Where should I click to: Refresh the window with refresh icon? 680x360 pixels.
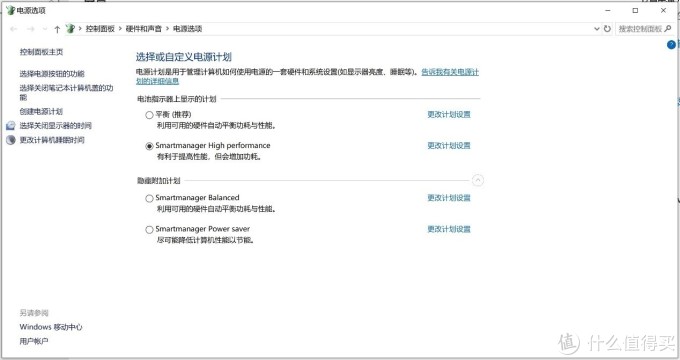(607, 29)
